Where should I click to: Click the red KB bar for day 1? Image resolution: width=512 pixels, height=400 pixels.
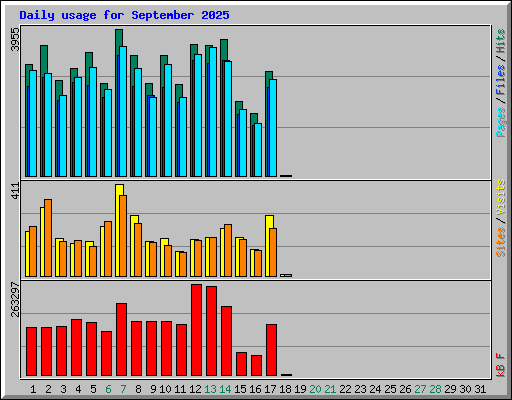tap(32, 352)
